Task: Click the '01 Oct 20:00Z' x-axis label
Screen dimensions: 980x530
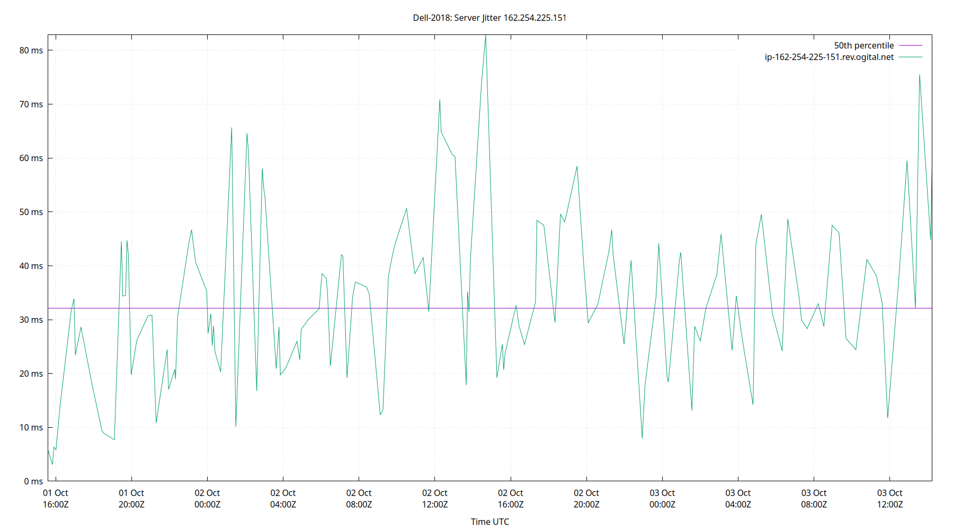Action: pyautogui.click(x=131, y=499)
